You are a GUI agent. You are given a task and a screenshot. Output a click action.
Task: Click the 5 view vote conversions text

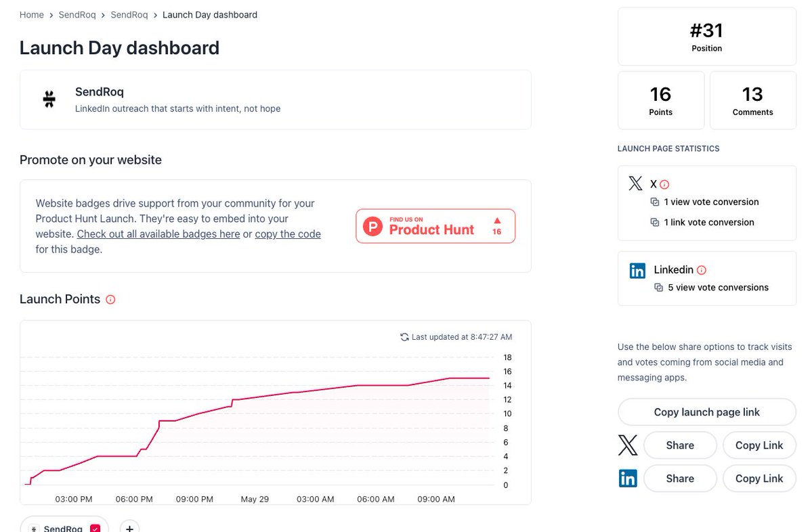click(719, 288)
